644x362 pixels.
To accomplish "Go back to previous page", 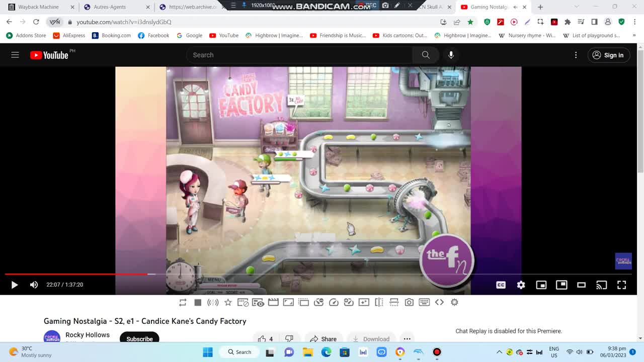I will pyautogui.click(x=9, y=22).
